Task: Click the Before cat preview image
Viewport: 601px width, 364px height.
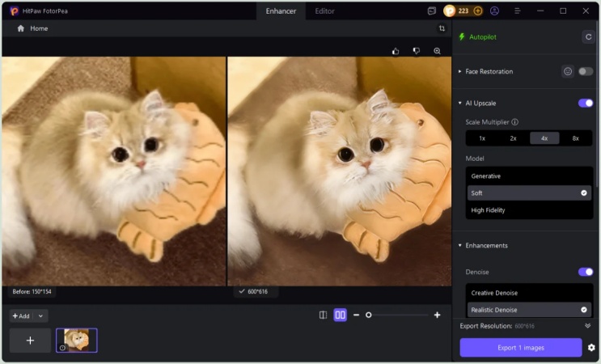Action: point(114,171)
